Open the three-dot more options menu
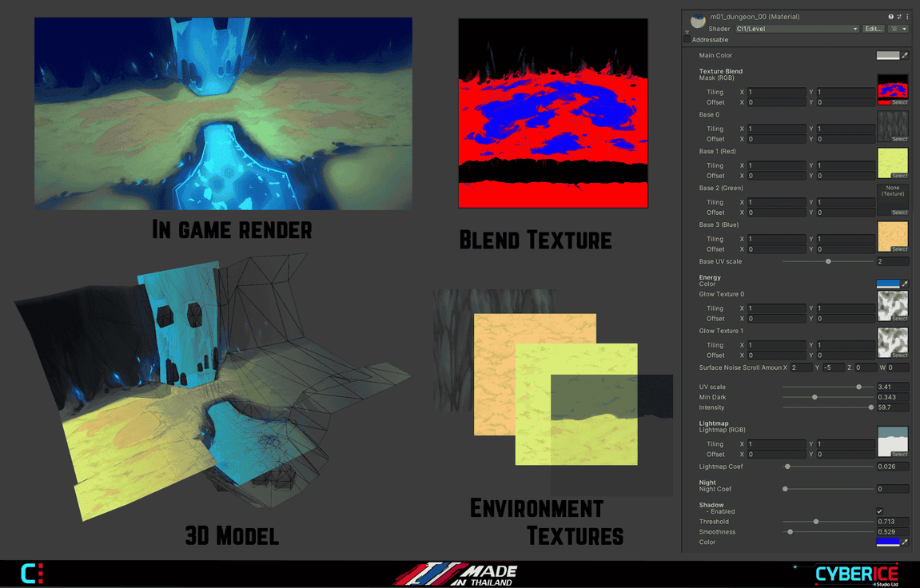 [907, 17]
